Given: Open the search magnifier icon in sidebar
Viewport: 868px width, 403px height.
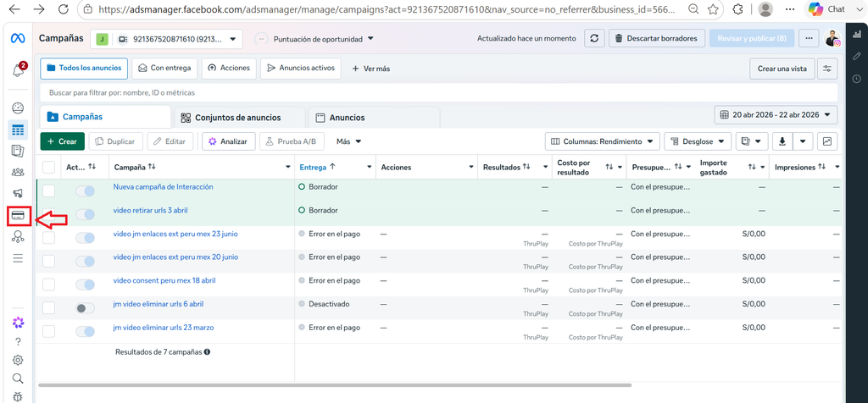Looking at the screenshot, I should click(x=18, y=378).
